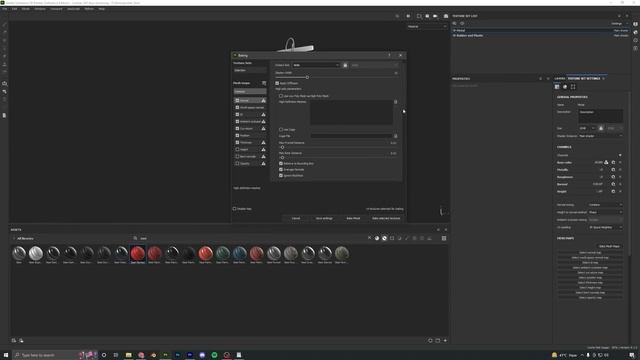Switch Assets panel to grid view icon

point(444,238)
